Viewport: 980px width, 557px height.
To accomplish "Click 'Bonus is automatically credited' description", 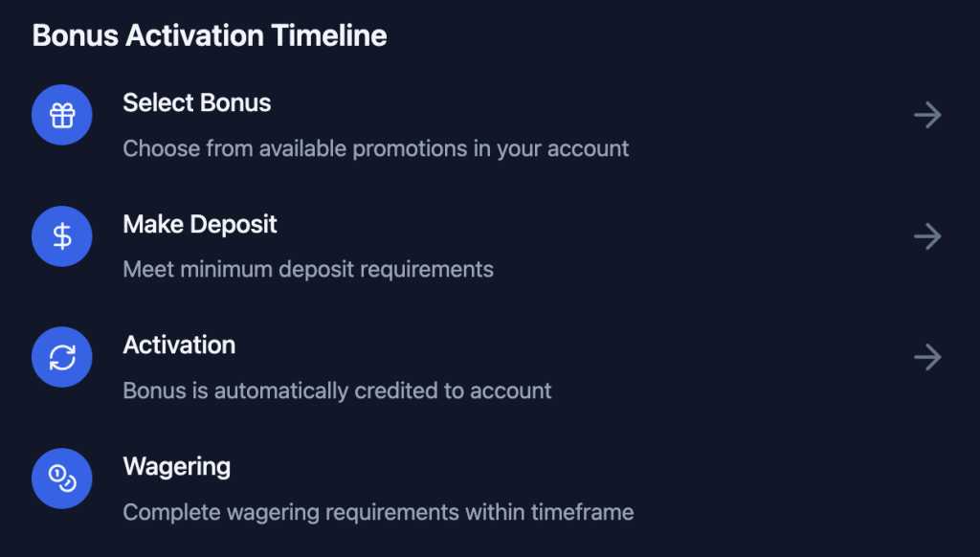I will coord(337,390).
